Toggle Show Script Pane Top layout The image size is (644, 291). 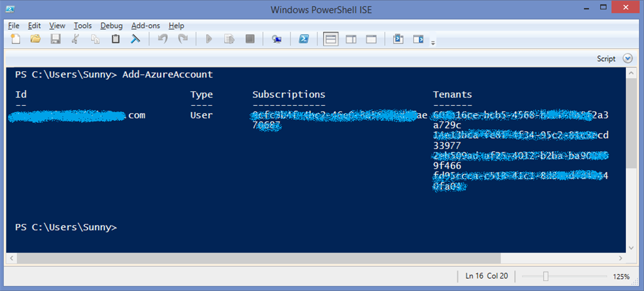pyautogui.click(x=331, y=39)
